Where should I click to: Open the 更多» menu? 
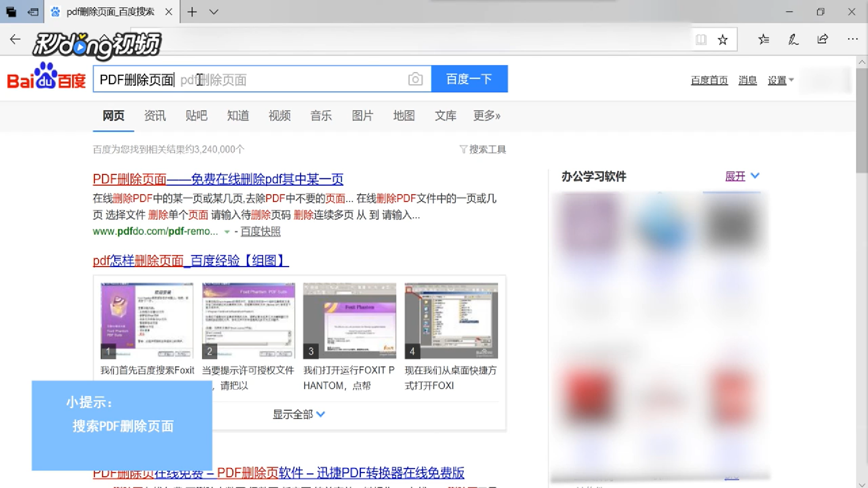(487, 116)
